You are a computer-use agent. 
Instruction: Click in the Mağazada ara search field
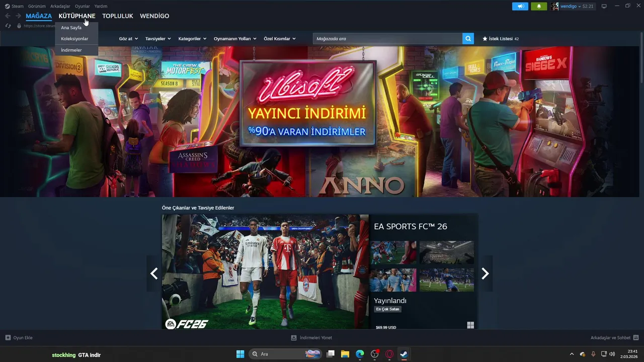387,39
